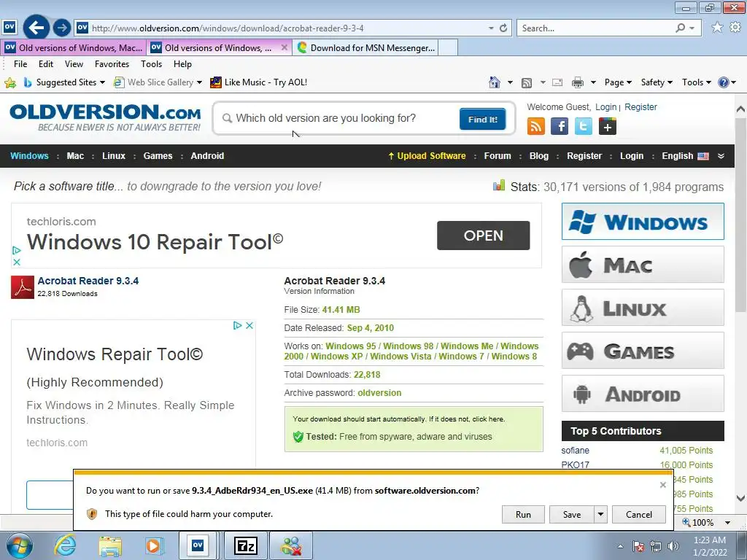
Task: Launch Internet Explorer from taskbar
Action: 65,545
